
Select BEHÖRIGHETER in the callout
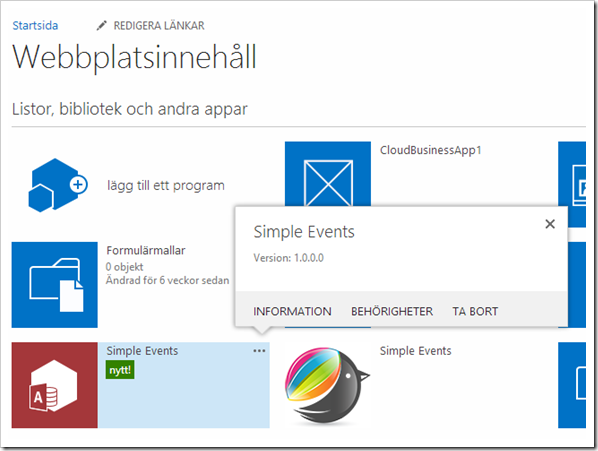392,311
